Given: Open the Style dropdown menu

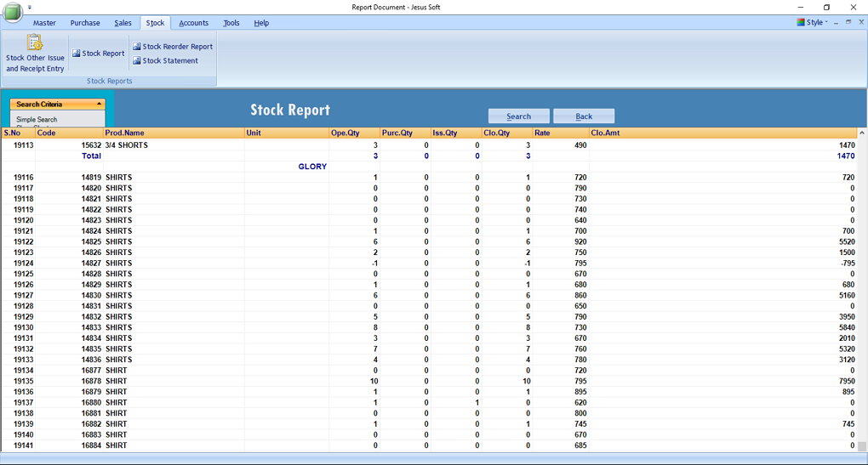Looking at the screenshot, I should coord(814,23).
